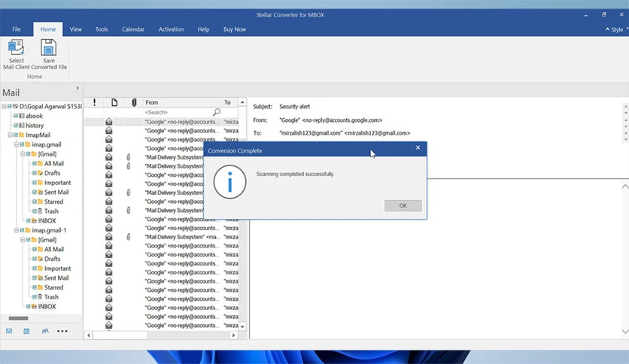Sort by the item type page column

tap(114, 102)
